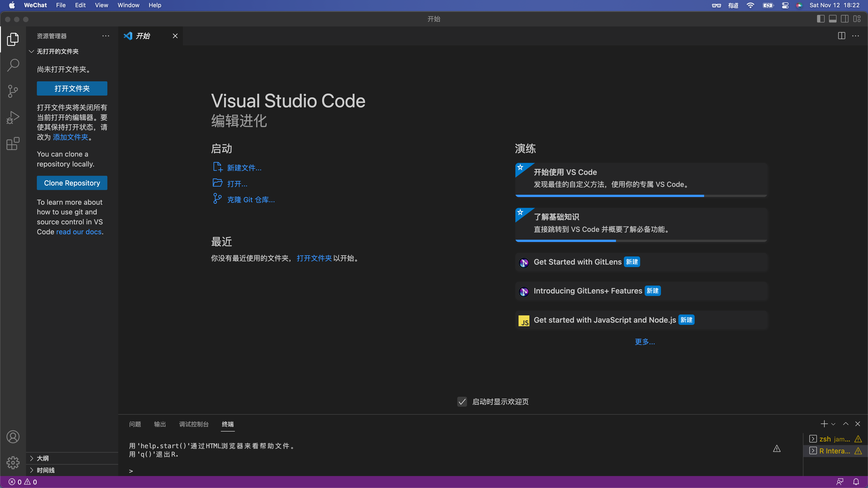
Task: Open the Window menu
Action: 128,5
